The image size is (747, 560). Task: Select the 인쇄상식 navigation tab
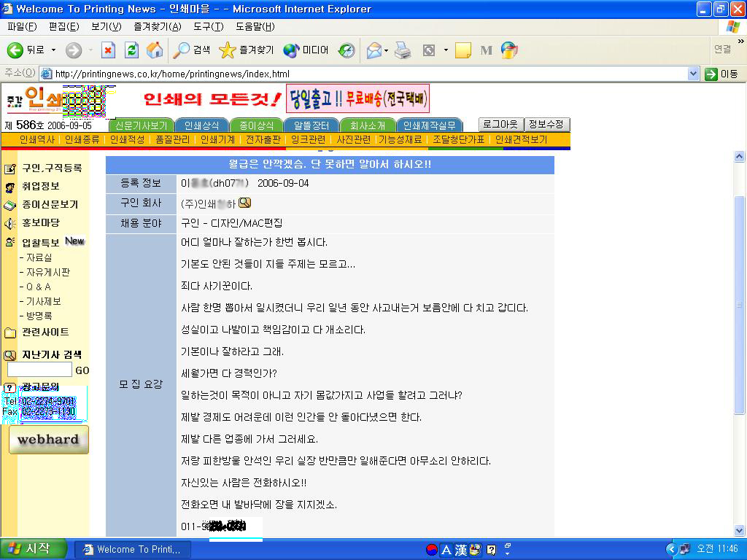(202, 125)
